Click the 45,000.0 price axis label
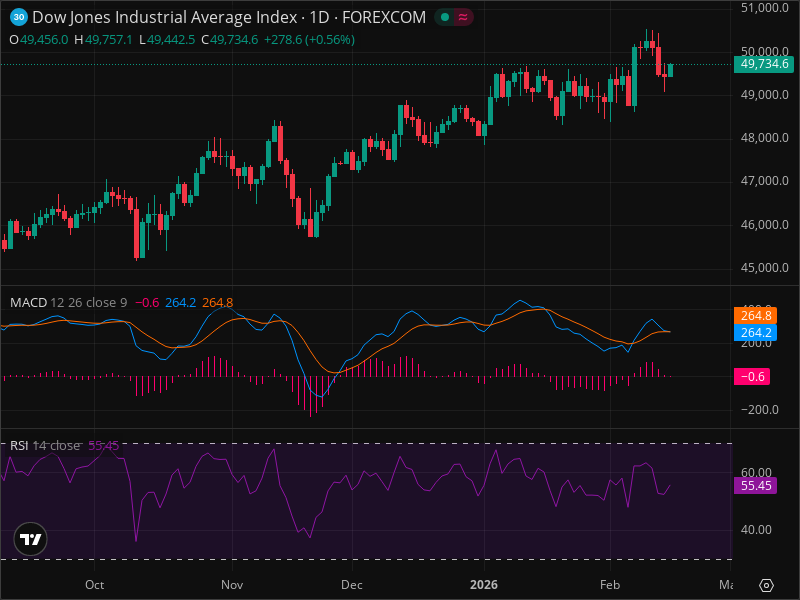Viewport: 800px width, 600px height. pos(764,268)
